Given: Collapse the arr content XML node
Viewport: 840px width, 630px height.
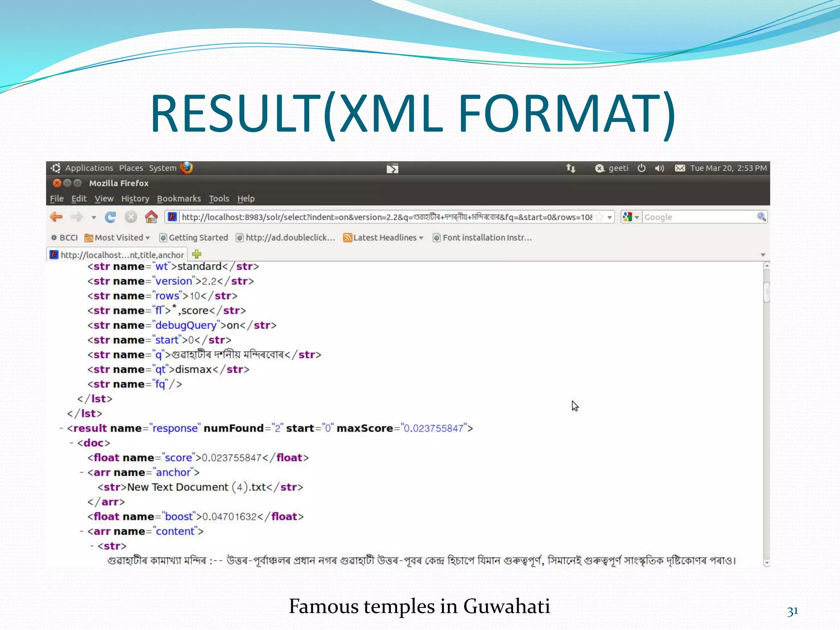Looking at the screenshot, I should 82,532.
